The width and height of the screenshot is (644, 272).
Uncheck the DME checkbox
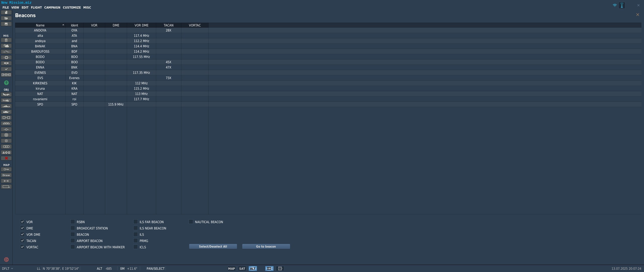pyautogui.click(x=22, y=228)
